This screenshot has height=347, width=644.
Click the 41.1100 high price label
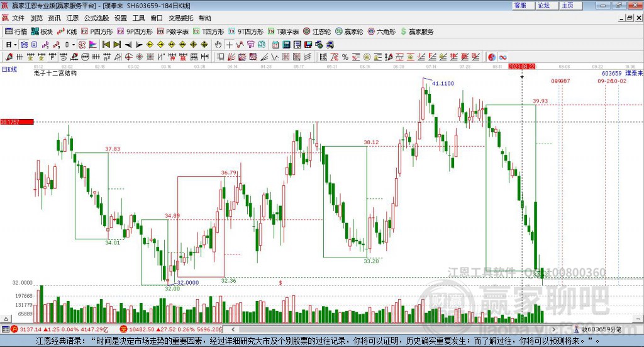[443, 84]
